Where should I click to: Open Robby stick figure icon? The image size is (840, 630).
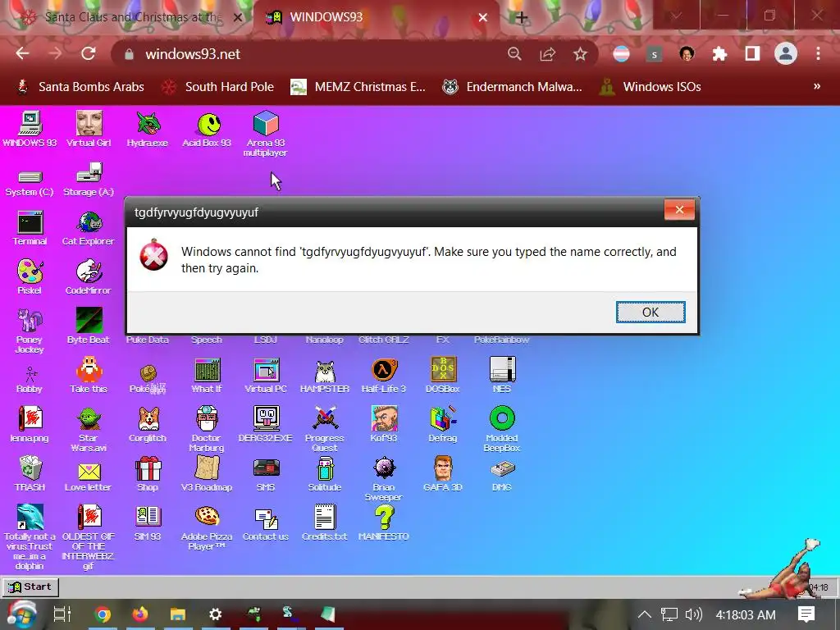click(x=30, y=379)
